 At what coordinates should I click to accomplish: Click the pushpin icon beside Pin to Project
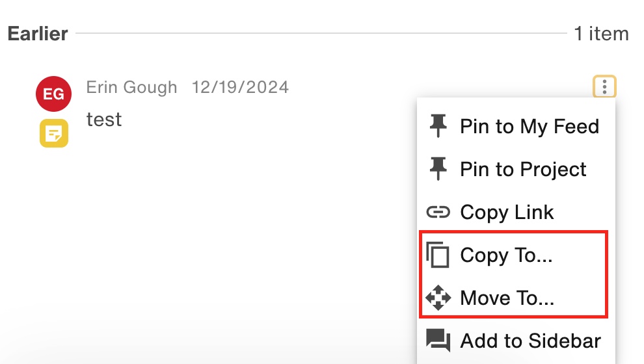438,169
